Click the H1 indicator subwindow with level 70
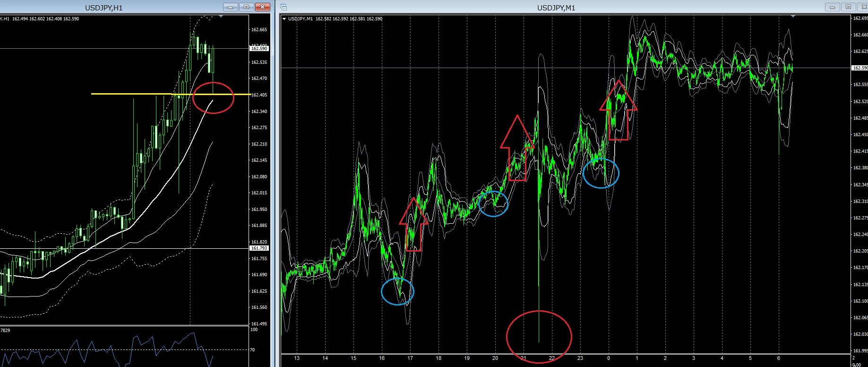Image resolution: width=868 pixels, height=367 pixels. tap(124, 347)
